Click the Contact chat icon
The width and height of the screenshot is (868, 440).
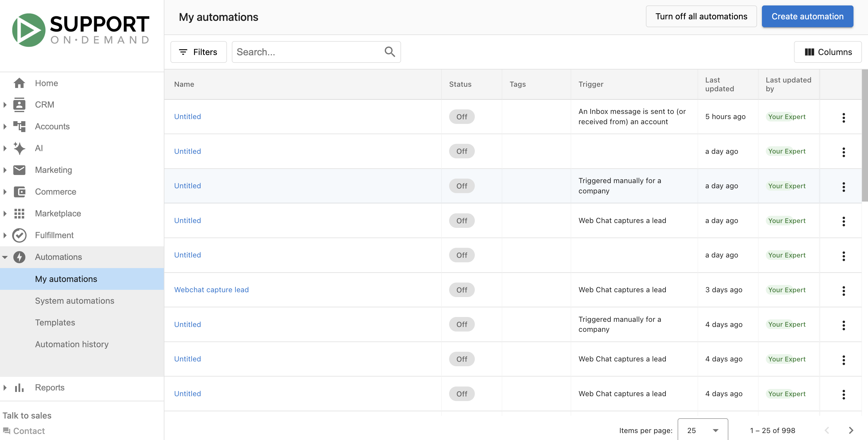6,431
